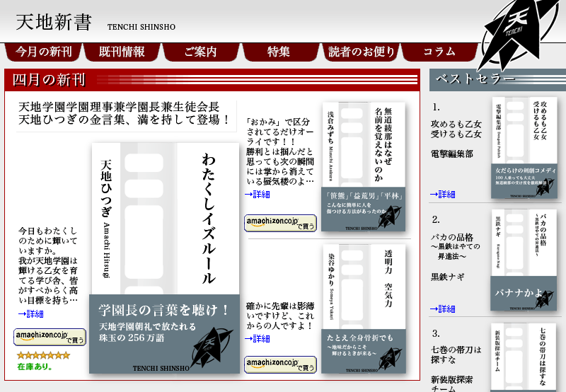Select the ご案内 navigation tab

tap(200, 52)
